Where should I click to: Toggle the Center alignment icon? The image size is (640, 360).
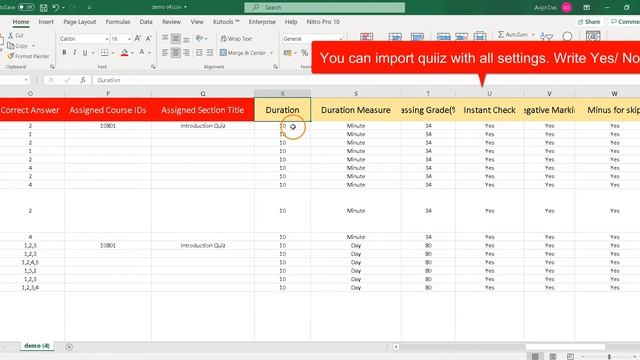coord(176,53)
